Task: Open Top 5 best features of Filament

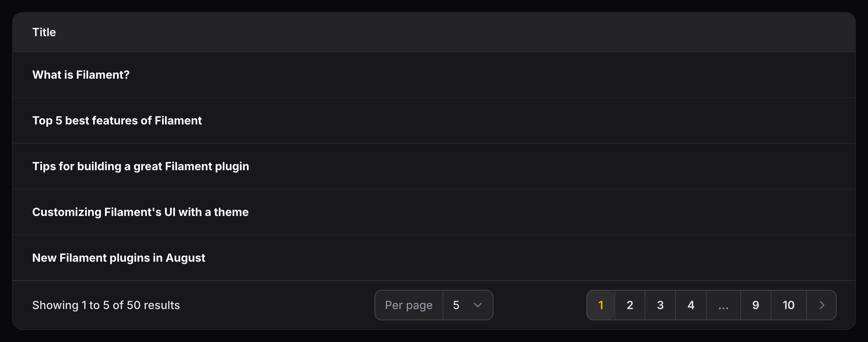Action: (x=117, y=120)
